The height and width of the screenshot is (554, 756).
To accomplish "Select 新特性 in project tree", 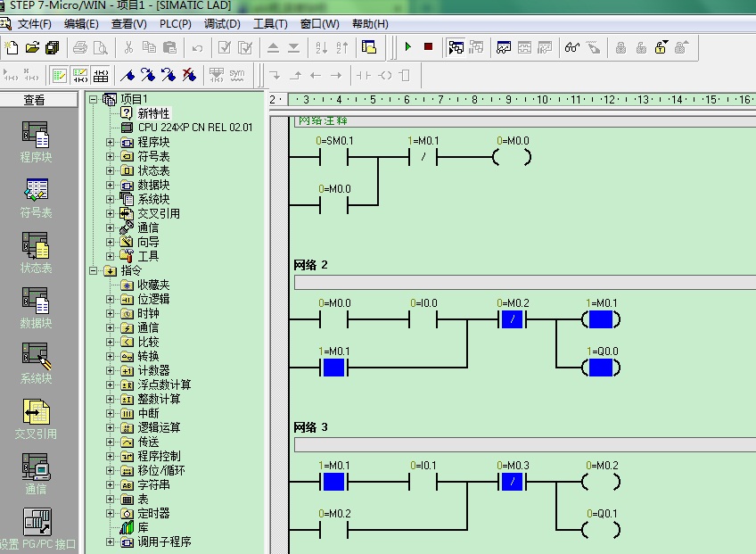I will pyautogui.click(x=153, y=113).
